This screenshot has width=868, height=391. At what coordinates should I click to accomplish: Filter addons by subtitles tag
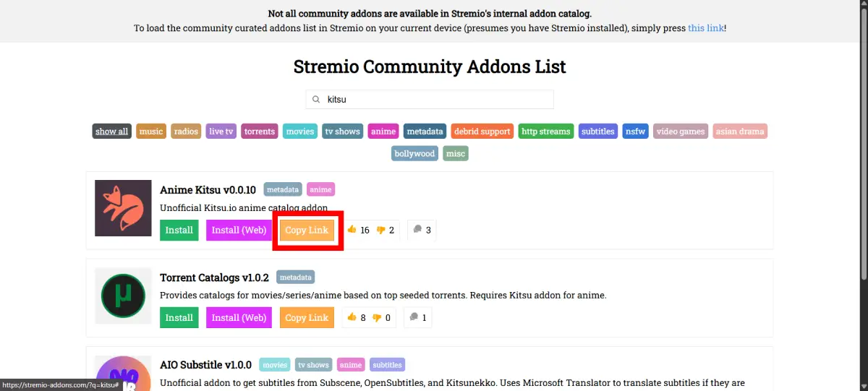coord(597,132)
